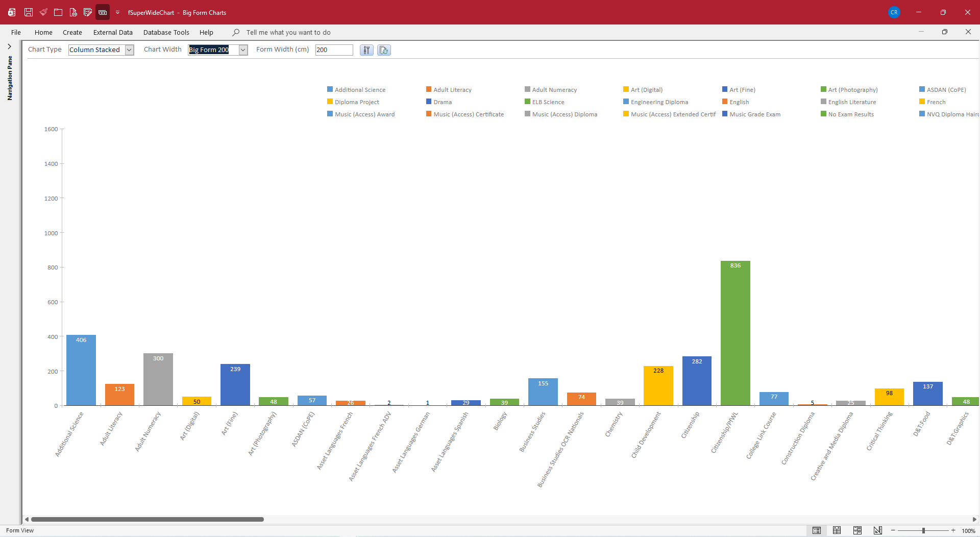The height and width of the screenshot is (537, 980).
Task: Click the highlighted text box control icon
Action: point(103,12)
